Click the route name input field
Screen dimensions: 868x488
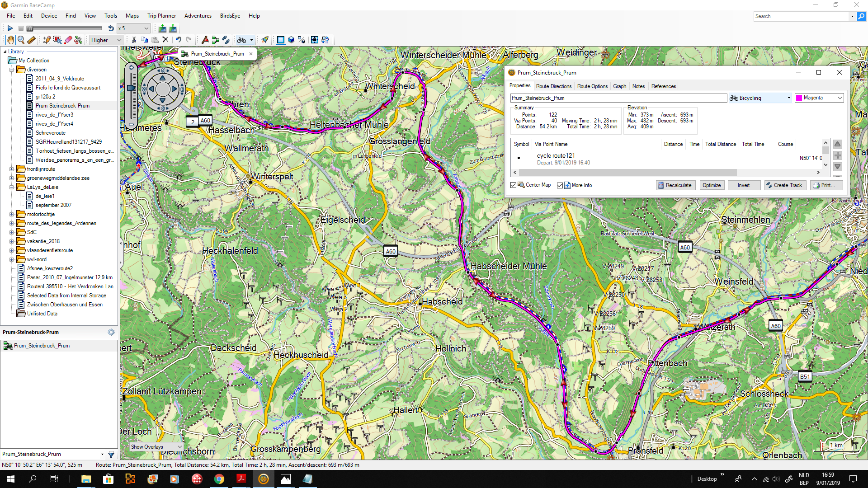point(618,98)
